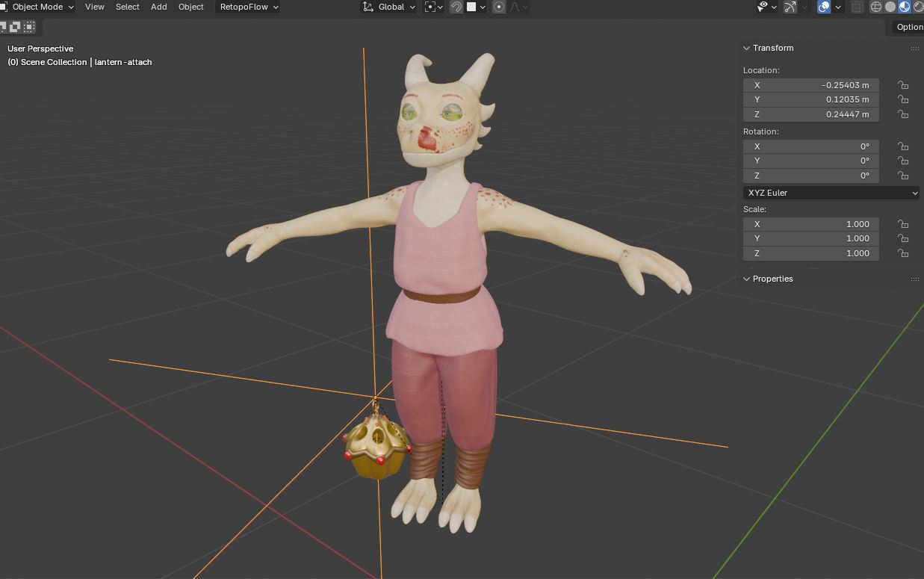The height and width of the screenshot is (579, 924).
Task: Open the Select menu
Action: (127, 7)
